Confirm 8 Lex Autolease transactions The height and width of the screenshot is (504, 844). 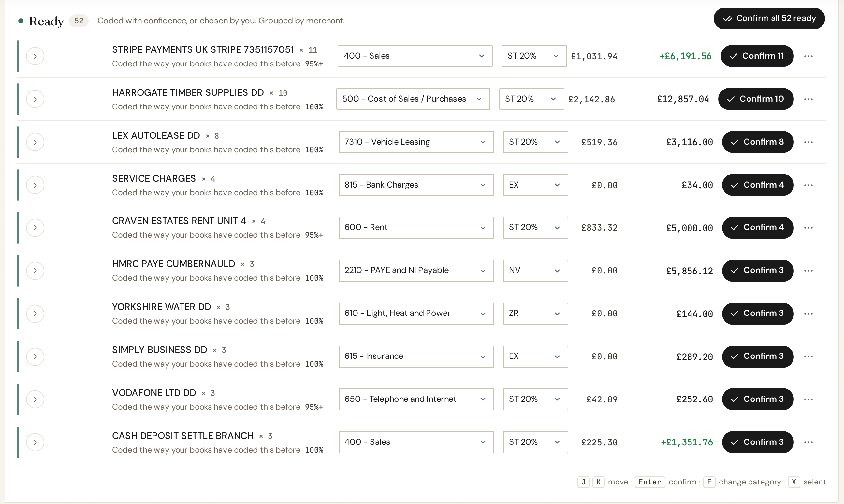click(x=758, y=142)
